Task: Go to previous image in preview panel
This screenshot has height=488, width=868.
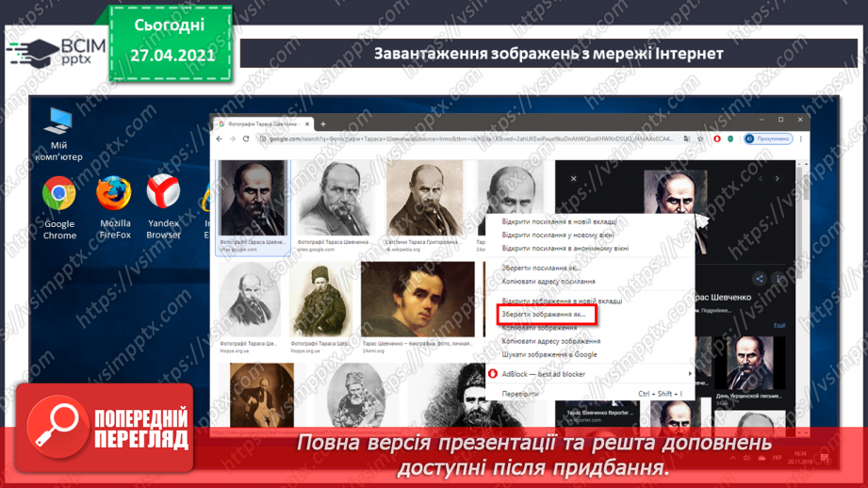Action: tap(761, 178)
